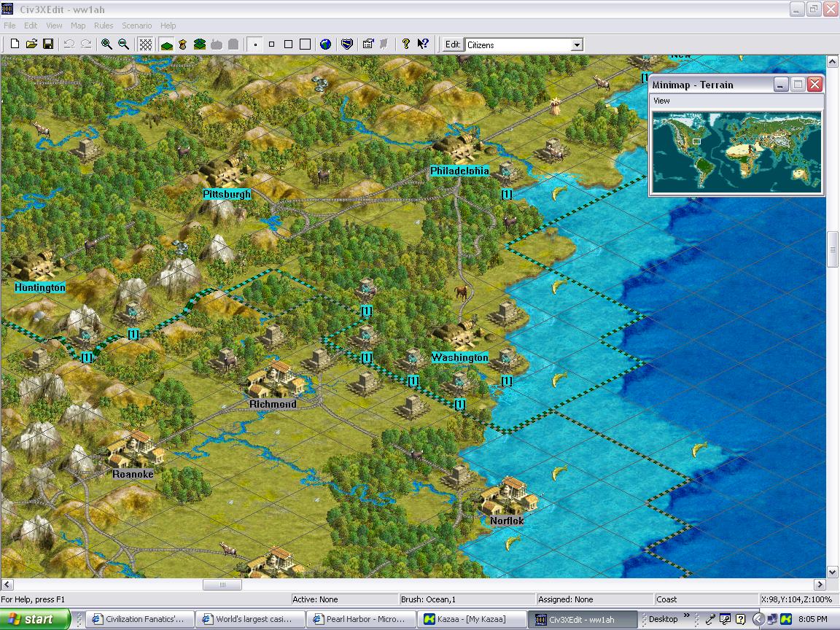Click the yellow question mark help icon
This screenshot has width=840, height=630.
click(x=406, y=44)
